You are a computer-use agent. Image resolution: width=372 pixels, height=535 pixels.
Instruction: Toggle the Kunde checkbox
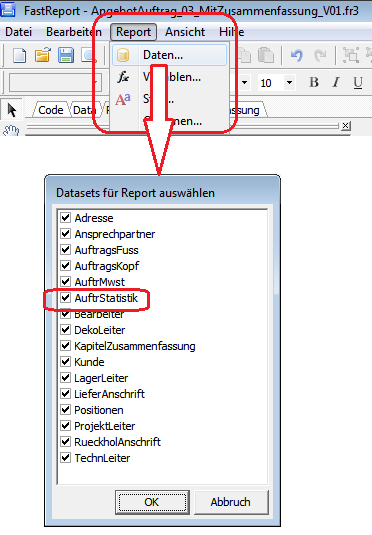65,362
